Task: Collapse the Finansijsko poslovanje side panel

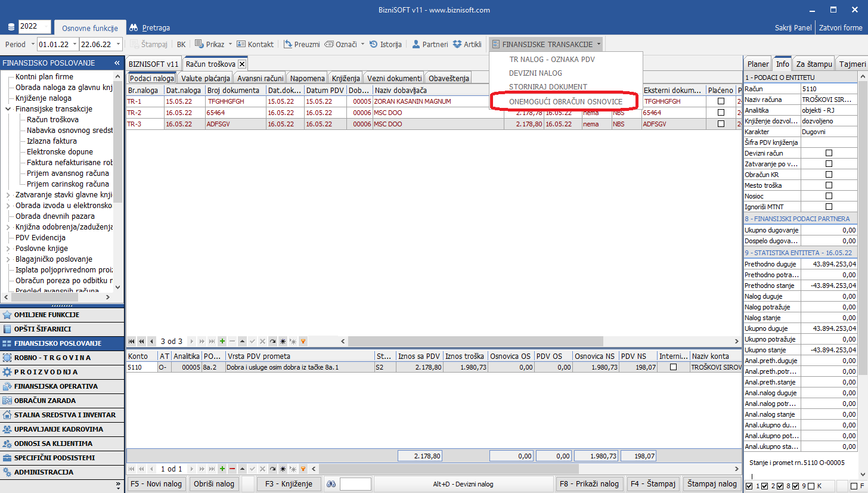Action: 117,63
